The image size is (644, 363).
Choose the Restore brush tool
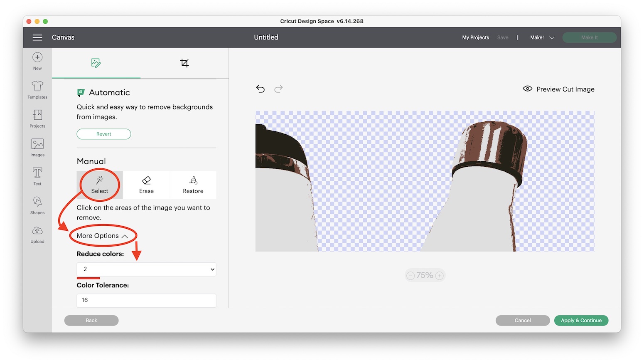click(193, 185)
